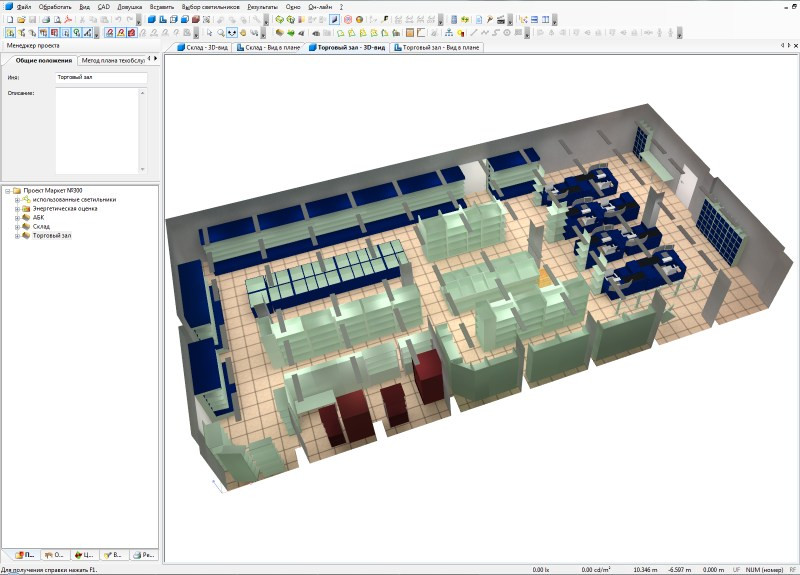Open the bottom panel tab Ре...

[x=143, y=555]
